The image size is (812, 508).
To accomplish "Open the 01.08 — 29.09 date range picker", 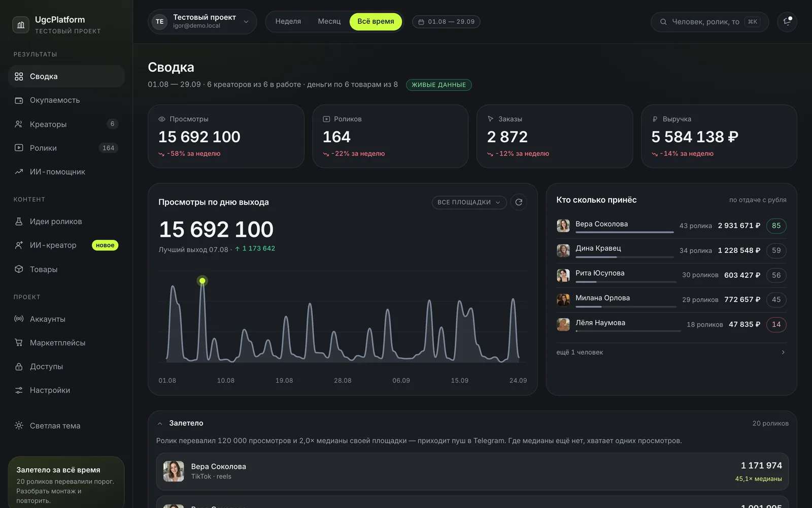I will (x=446, y=22).
